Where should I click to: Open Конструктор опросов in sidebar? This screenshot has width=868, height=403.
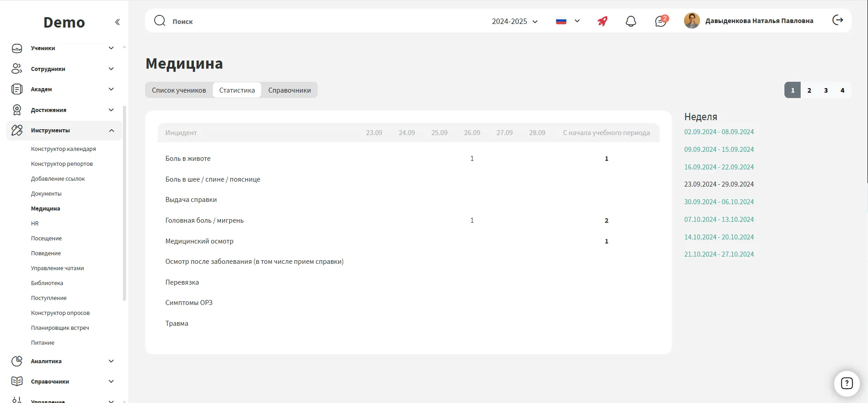pyautogui.click(x=60, y=313)
